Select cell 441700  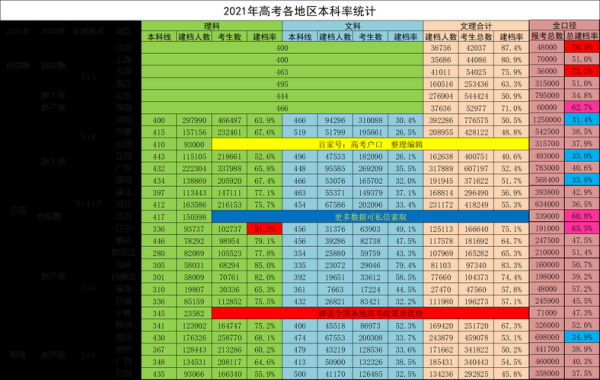(x=547, y=349)
